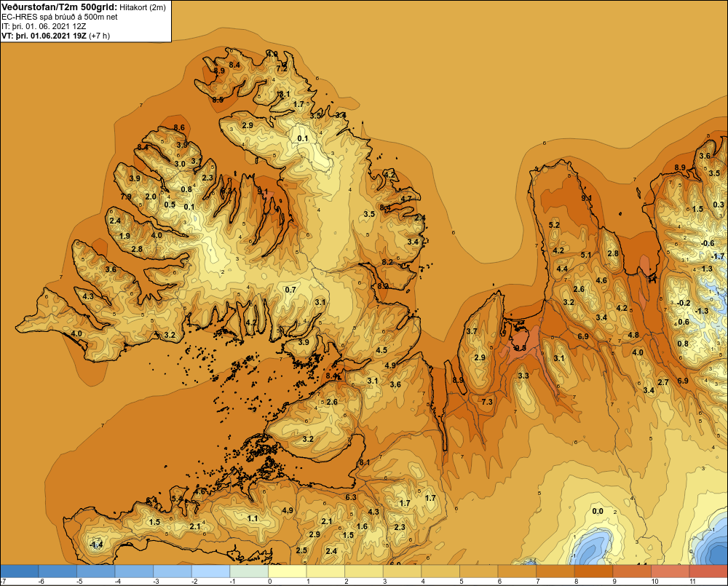The height and width of the screenshot is (586, 728).
Task: Click the '7.2' temperature value on the map
Action: pyautogui.click(x=282, y=68)
